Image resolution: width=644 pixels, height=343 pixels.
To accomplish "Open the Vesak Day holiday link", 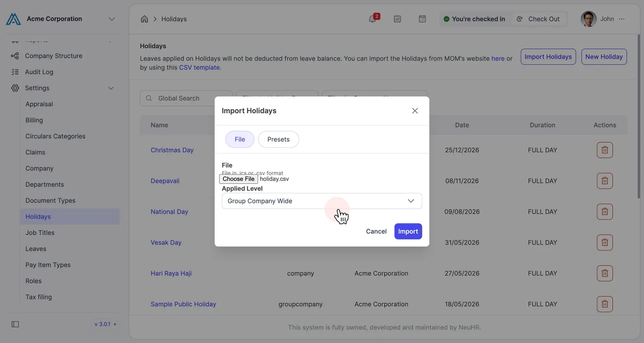I will click(x=166, y=243).
